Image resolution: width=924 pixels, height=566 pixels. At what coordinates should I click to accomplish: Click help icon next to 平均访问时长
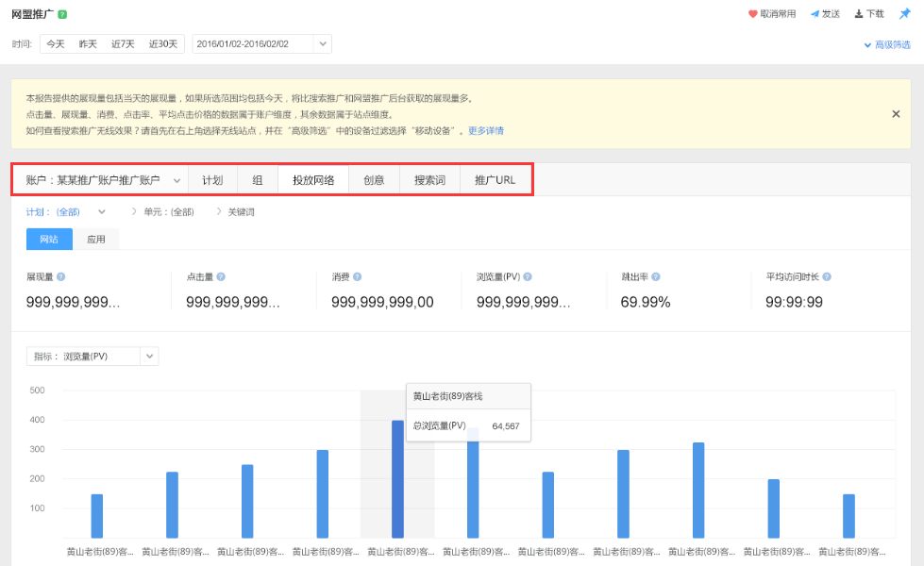click(x=826, y=277)
